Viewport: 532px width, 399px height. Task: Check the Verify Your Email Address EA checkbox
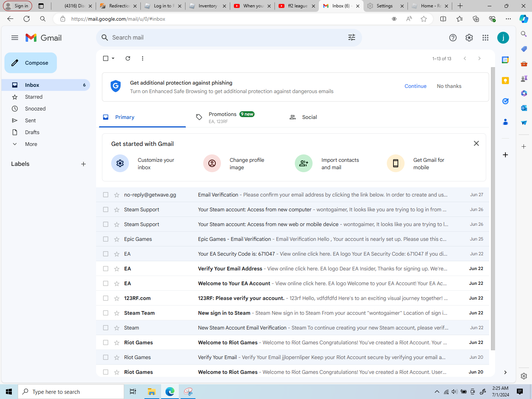point(106,269)
